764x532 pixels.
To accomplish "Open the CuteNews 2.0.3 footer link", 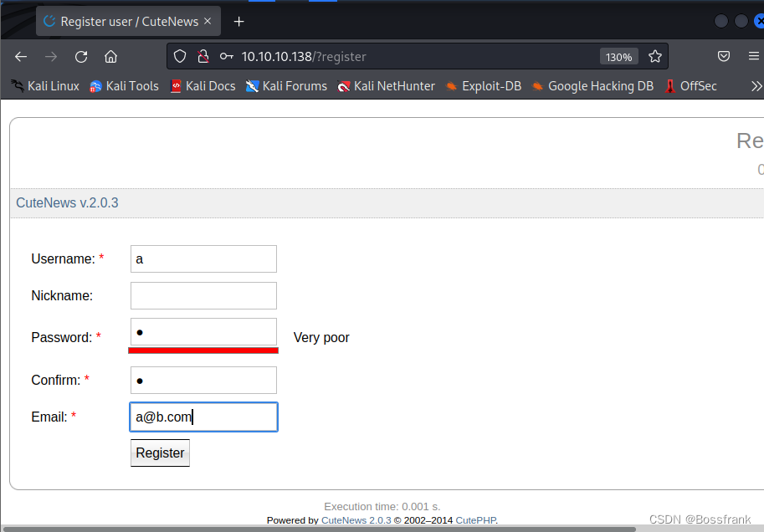I will tap(356, 520).
